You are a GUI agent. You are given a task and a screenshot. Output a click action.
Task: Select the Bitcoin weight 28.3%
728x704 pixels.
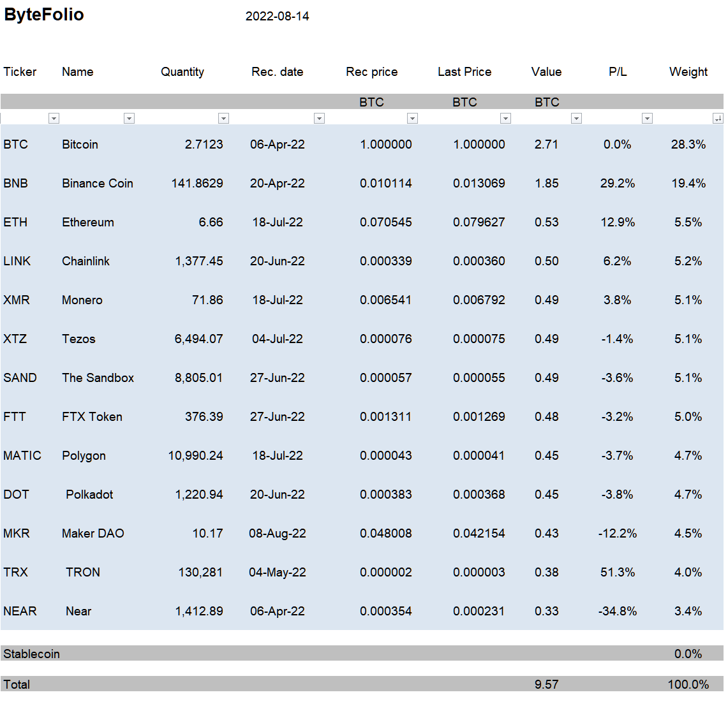point(688,144)
